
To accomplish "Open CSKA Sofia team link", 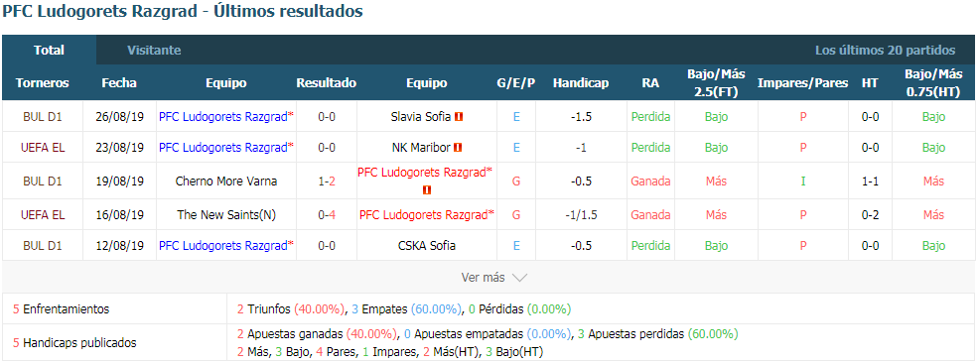I will pos(426,245).
